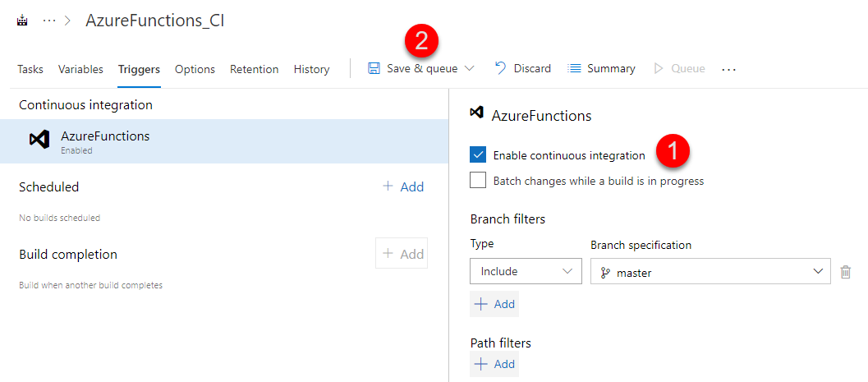Open the Retention tab
This screenshot has width=868, height=382.
[254, 69]
